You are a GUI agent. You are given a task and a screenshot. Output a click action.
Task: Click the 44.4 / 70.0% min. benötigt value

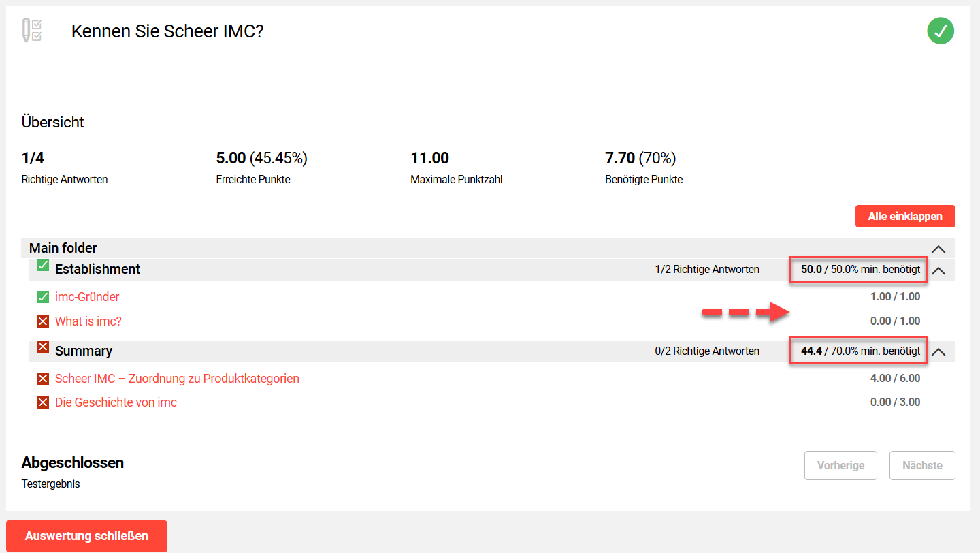(x=861, y=351)
